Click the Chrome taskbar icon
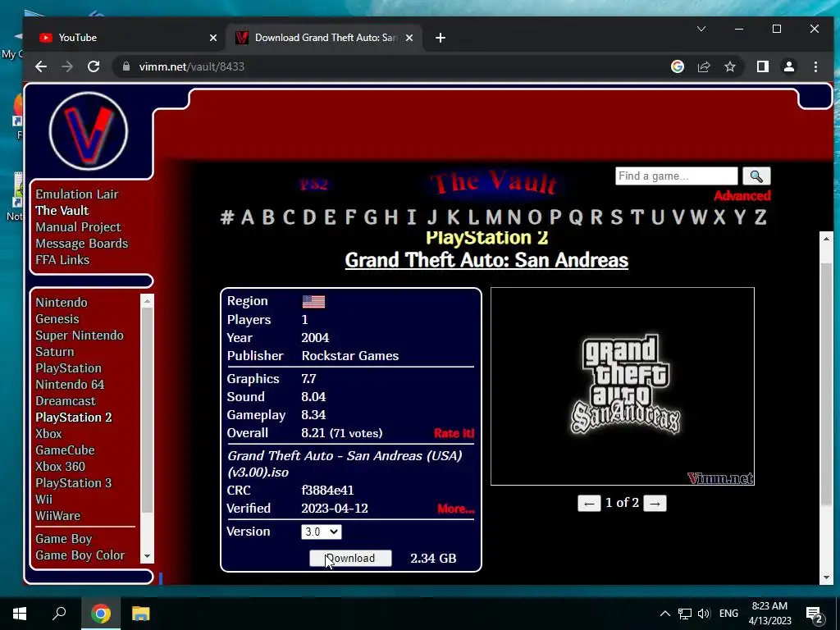The height and width of the screenshot is (630, 840). pyautogui.click(x=100, y=614)
